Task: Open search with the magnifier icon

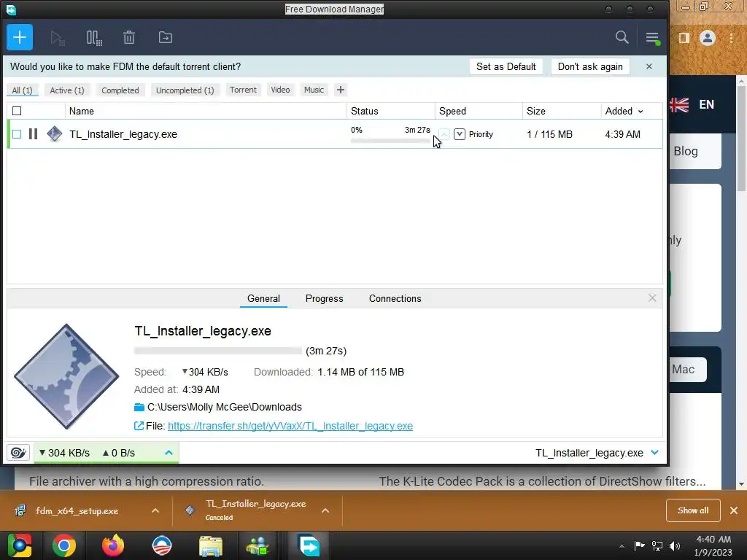Action: 622,37
